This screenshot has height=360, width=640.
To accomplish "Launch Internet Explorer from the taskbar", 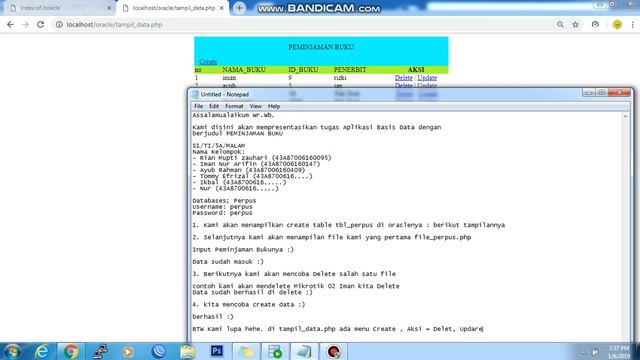I will coord(42,351).
